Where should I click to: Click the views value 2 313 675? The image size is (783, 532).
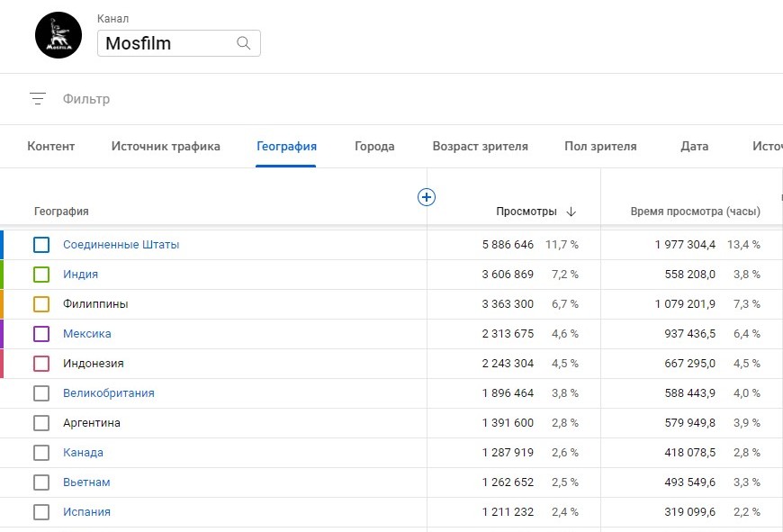coord(508,334)
